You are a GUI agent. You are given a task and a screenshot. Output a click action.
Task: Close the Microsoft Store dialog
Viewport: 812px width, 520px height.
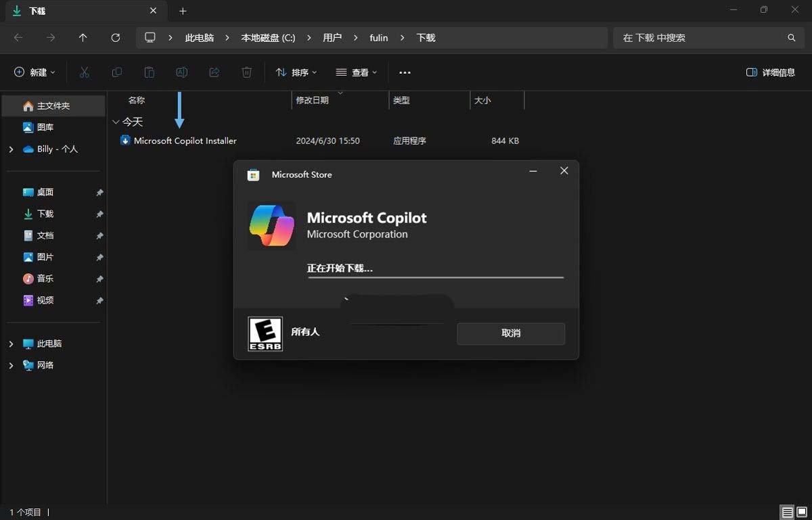coord(564,171)
